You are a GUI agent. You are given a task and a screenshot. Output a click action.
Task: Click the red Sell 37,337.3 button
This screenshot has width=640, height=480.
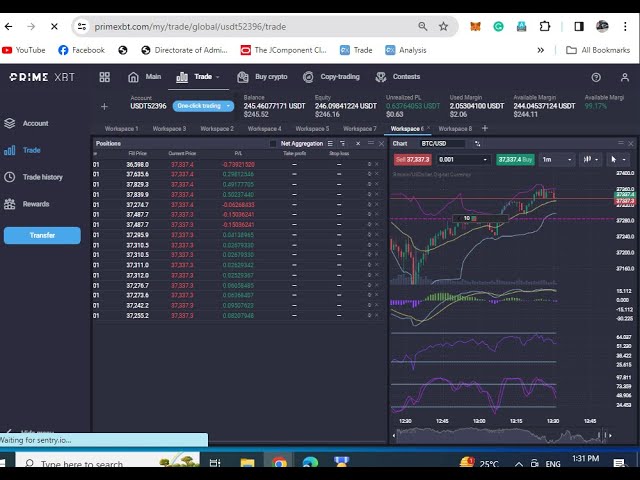click(414, 159)
